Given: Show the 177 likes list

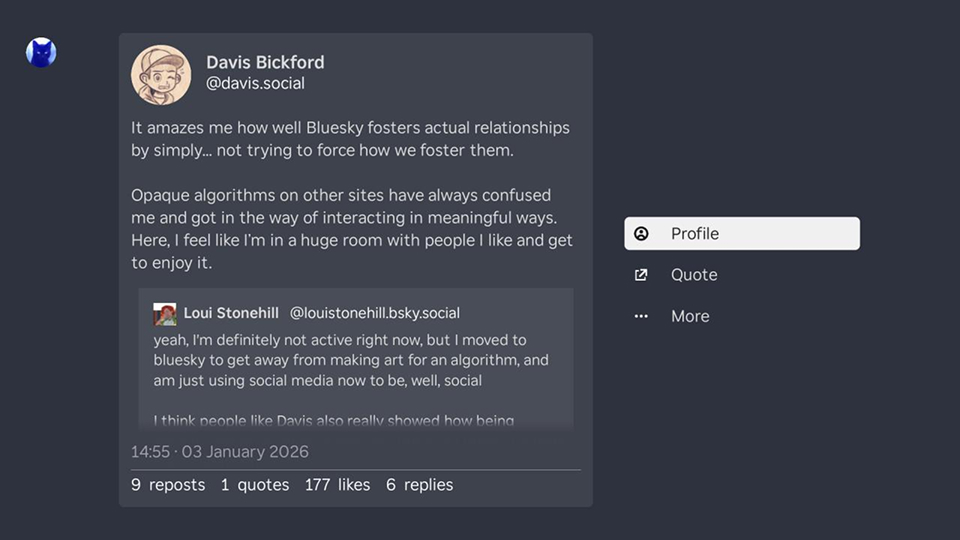Looking at the screenshot, I should [337, 485].
